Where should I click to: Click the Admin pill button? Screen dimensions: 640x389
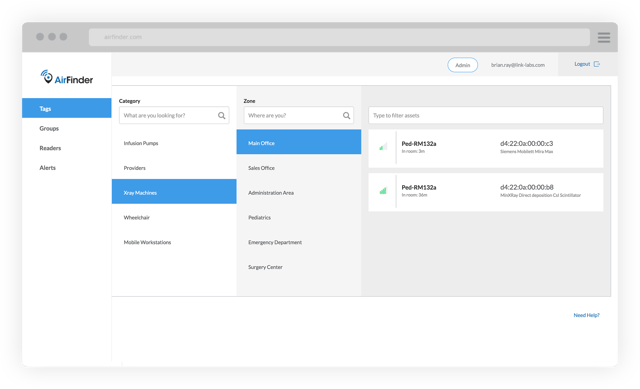click(462, 65)
